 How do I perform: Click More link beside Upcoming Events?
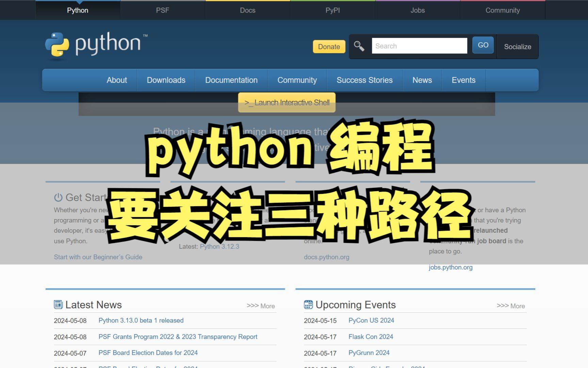click(511, 306)
